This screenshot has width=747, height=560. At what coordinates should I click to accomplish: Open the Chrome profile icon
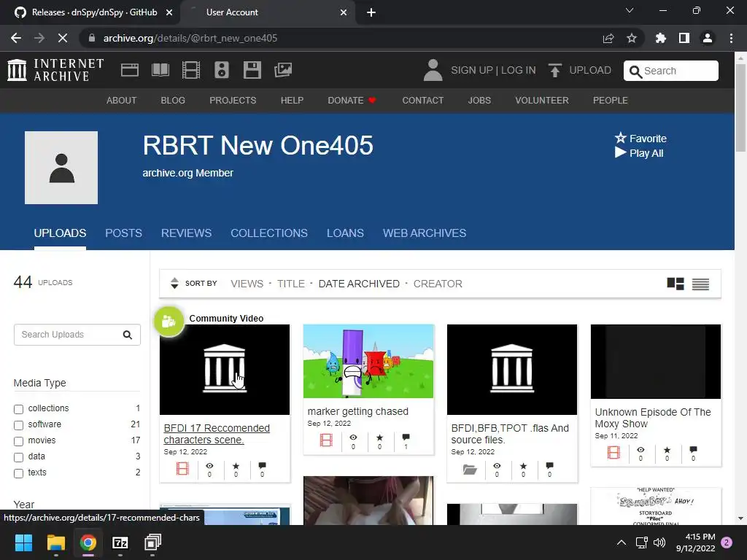tap(708, 38)
